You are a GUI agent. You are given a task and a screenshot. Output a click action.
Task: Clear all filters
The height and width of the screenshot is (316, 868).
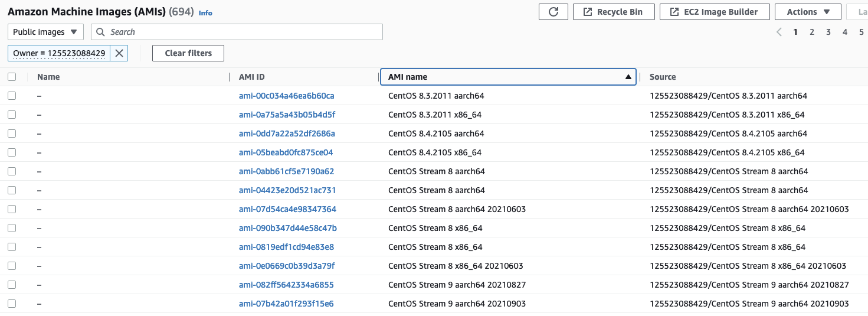coord(188,53)
